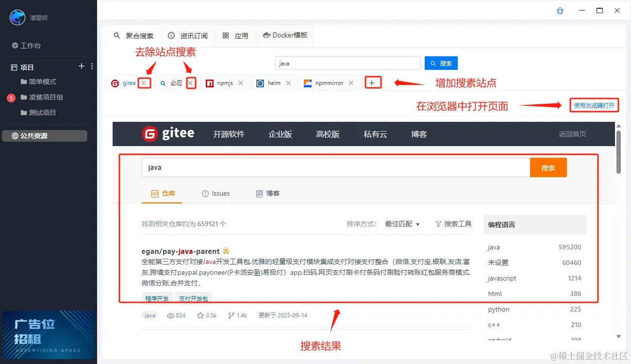
Task: Click the scrollbar up arrow
Action: 618,126
